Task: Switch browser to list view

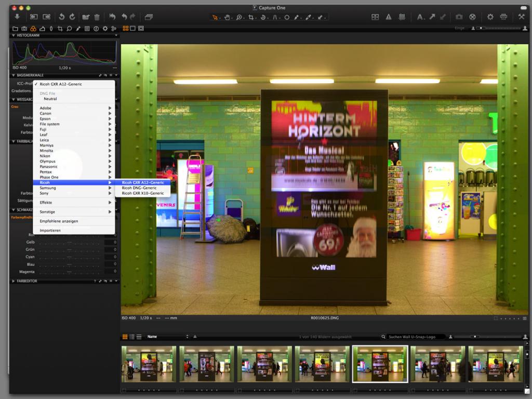Action: coord(132,337)
